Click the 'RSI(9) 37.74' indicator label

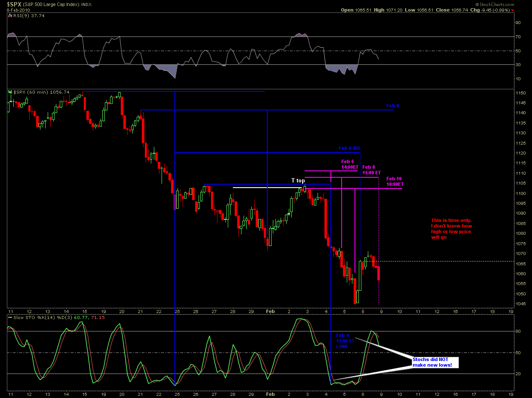(29, 15)
